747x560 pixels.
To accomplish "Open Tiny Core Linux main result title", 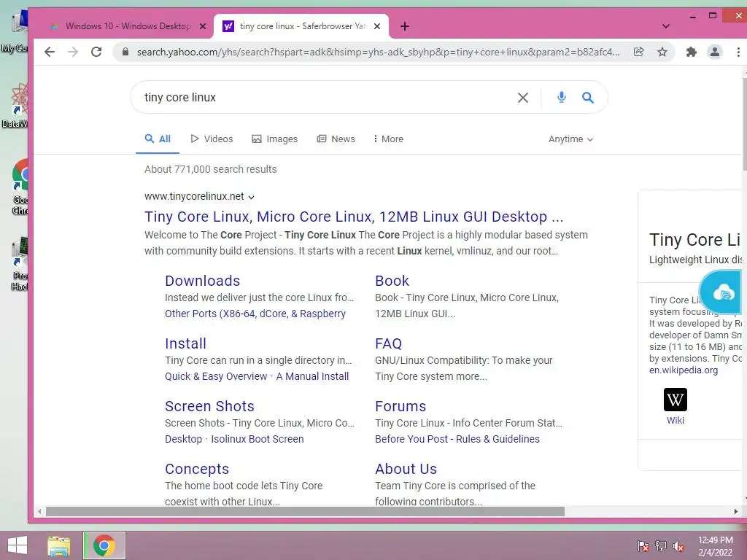I will pos(354,217).
